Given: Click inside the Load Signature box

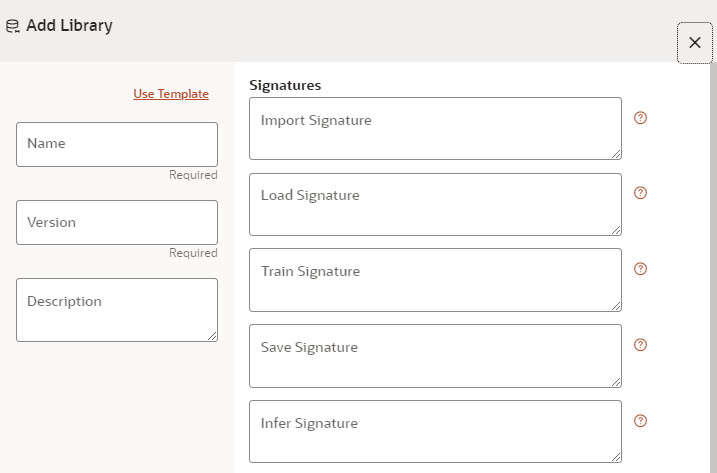Looking at the screenshot, I should pos(435,204).
